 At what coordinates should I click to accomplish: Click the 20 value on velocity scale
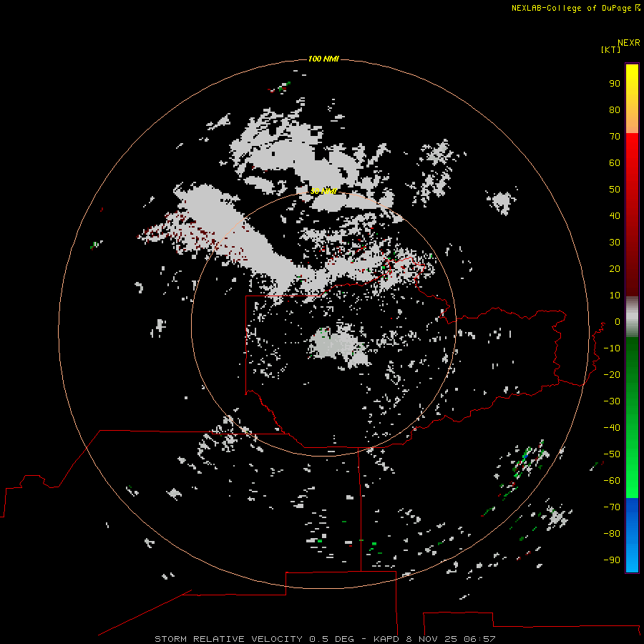pos(615,268)
